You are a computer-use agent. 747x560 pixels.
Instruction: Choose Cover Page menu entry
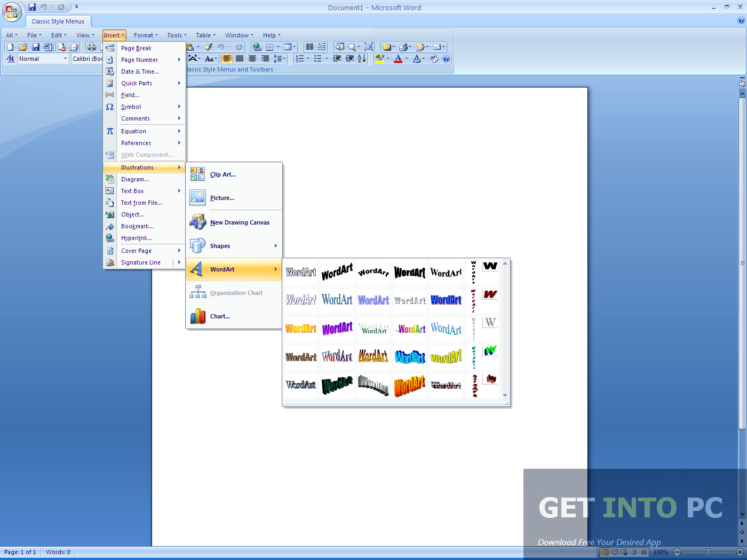click(x=145, y=251)
